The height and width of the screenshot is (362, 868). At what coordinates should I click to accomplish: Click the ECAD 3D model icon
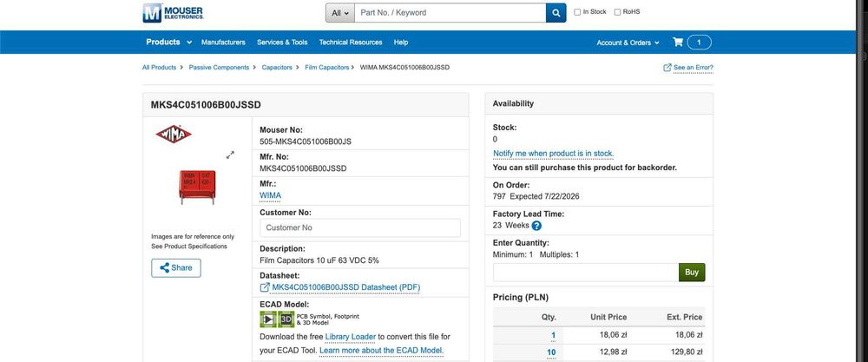[286, 319]
